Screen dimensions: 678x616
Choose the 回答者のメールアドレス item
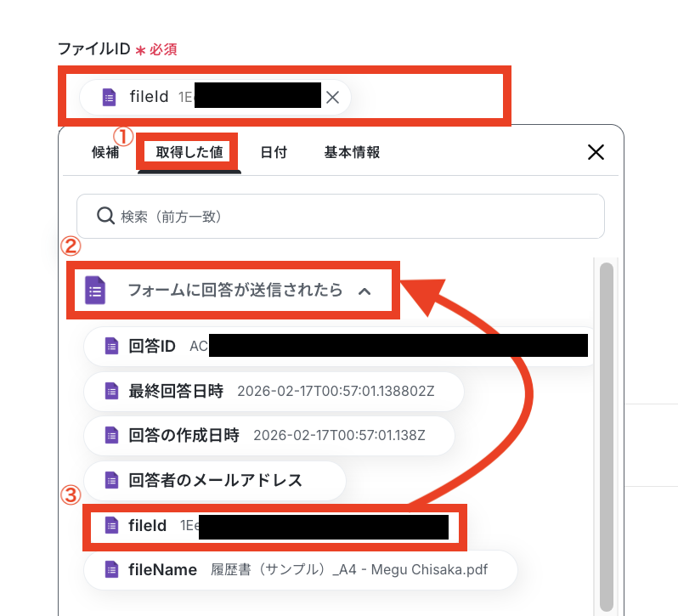point(215,481)
